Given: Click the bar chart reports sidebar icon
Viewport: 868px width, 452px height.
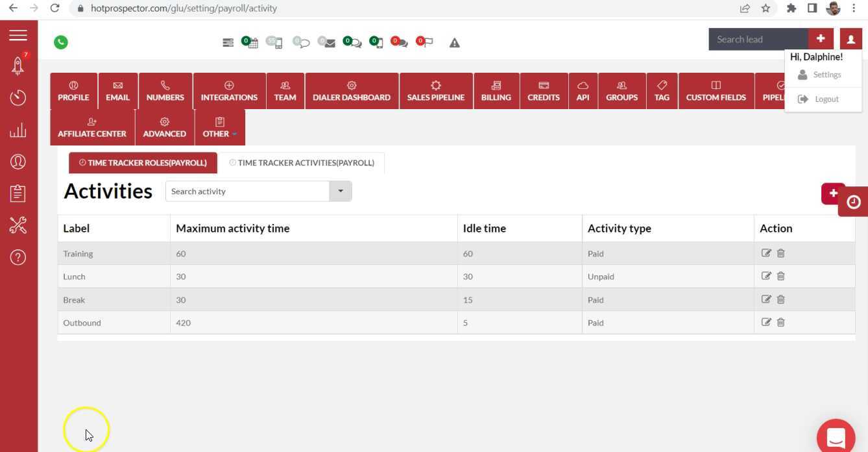Looking at the screenshot, I should point(18,131).
